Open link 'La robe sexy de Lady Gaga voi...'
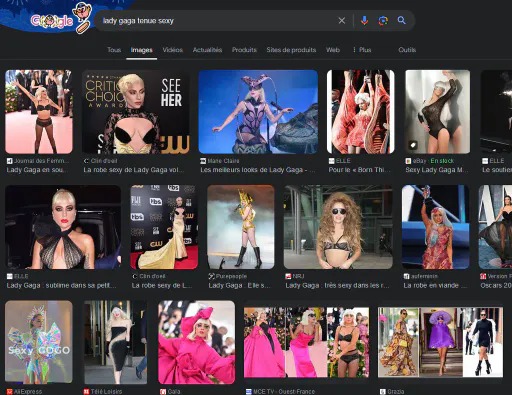512x395 pixels. 133,170
